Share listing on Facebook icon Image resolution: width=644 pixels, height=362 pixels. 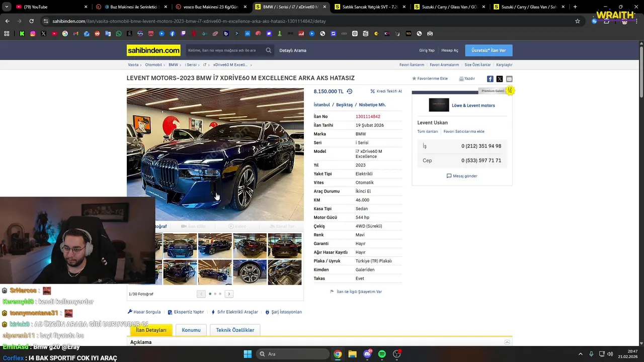490,79
